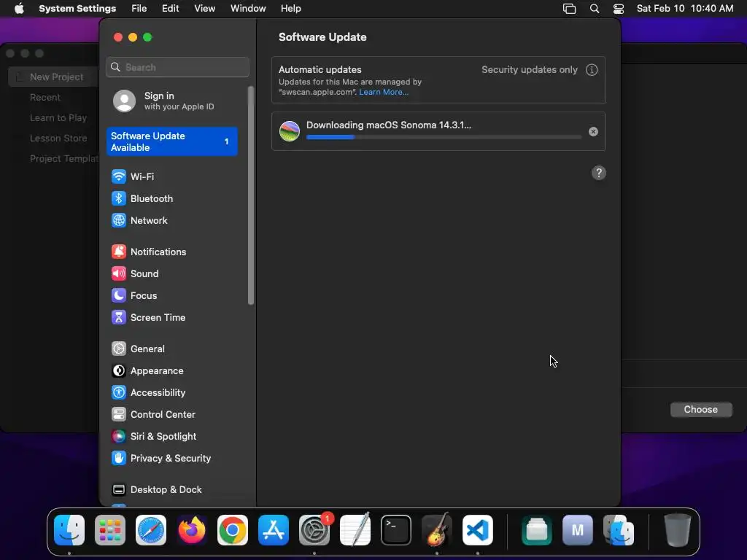The height and width of the screenshot is (560, 747).
Task: Open Privacy & Security settings
Action: tap(172, 459)
